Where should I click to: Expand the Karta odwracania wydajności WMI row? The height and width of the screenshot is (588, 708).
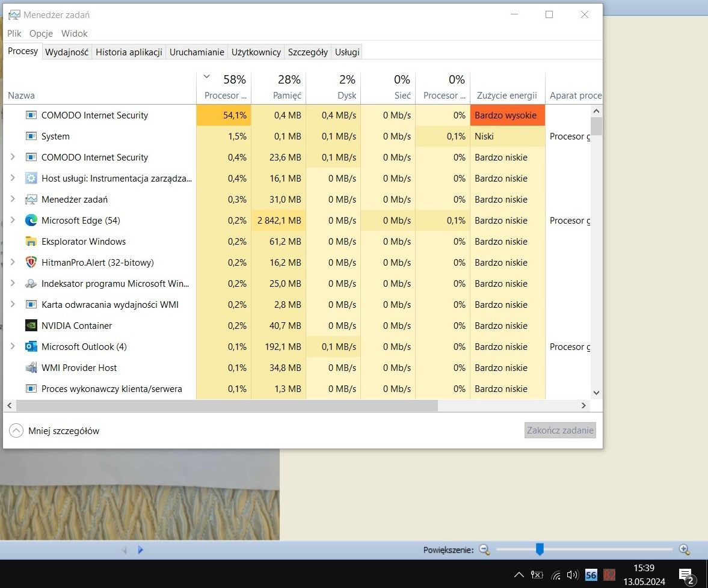click(13, 304)
